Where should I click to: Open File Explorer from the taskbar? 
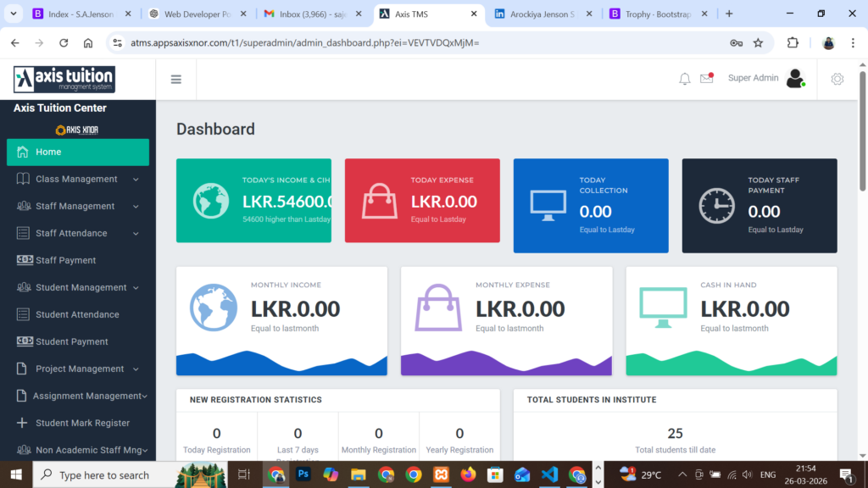point(358,474)
